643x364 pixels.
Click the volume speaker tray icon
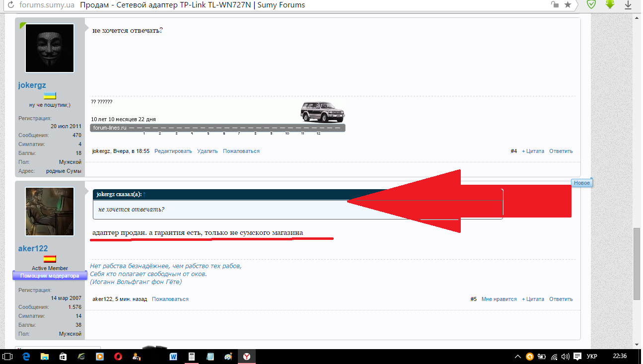pyautogui.click(x=566, y=356)
